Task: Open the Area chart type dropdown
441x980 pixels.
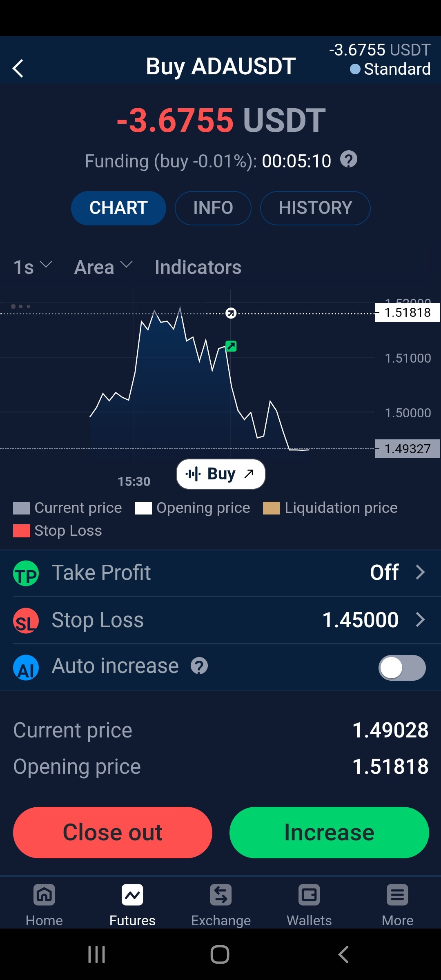Action: pos(104,267)
